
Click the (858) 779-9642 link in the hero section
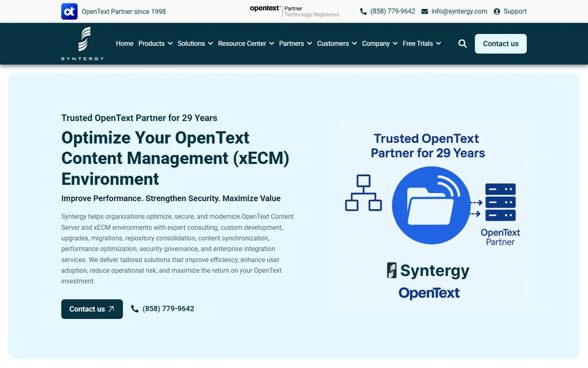click(168, 309)
